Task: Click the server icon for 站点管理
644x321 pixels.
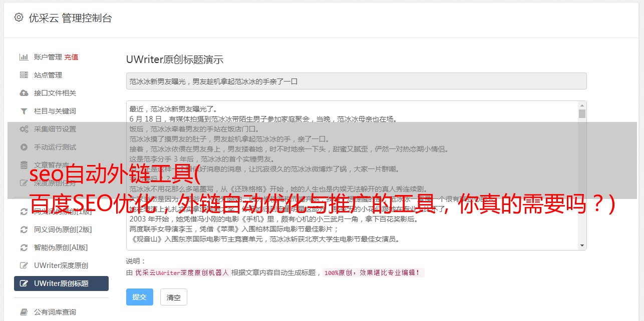Action: coord(24,75)
